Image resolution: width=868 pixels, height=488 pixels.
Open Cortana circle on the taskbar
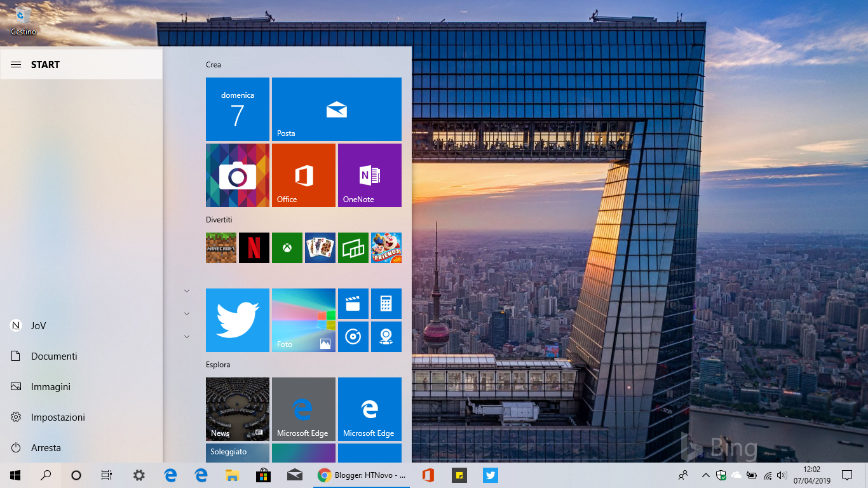76,475
